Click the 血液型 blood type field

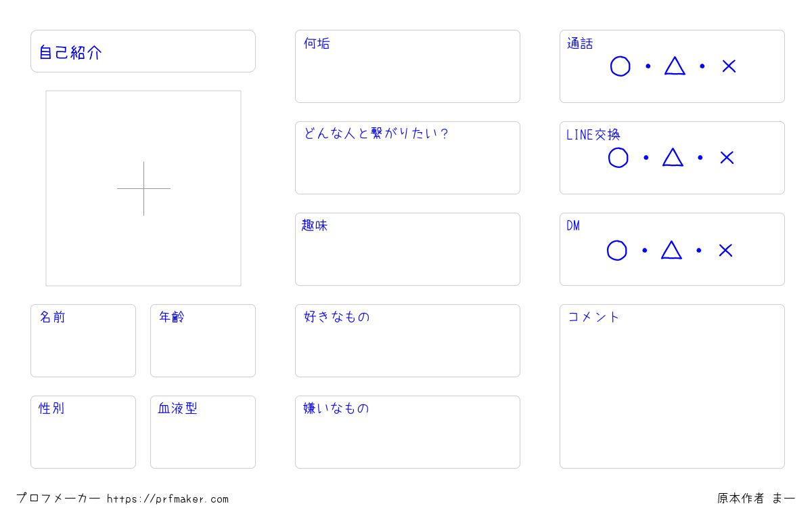pos(203,432)
